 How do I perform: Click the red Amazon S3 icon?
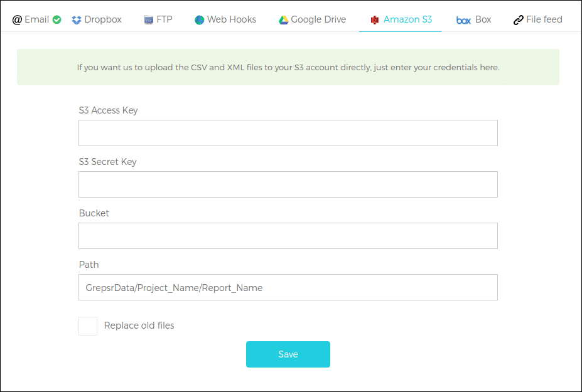375,20
